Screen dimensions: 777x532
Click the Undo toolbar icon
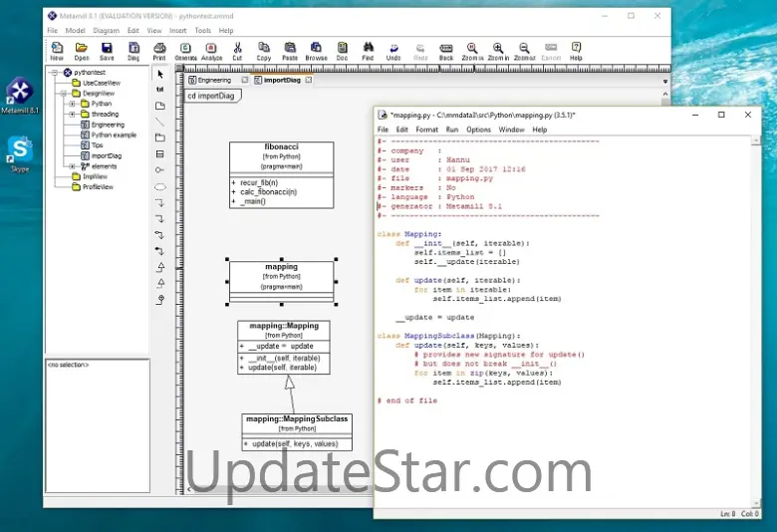click(393, 51)
